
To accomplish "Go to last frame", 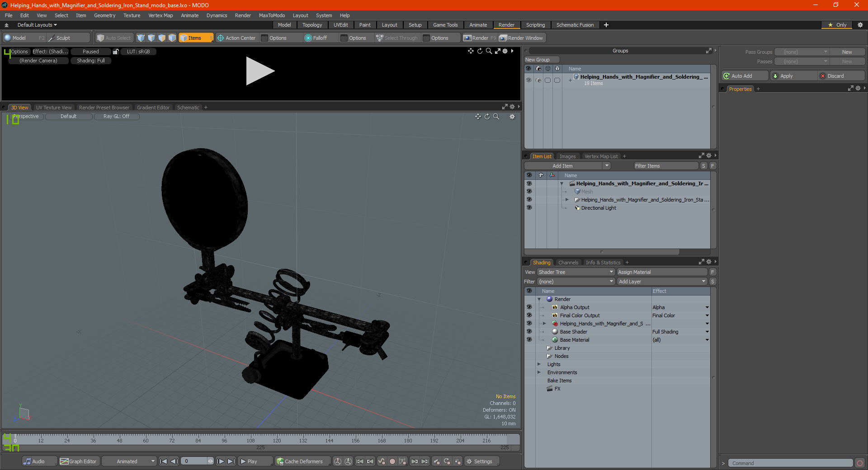I will pos(231,461).
